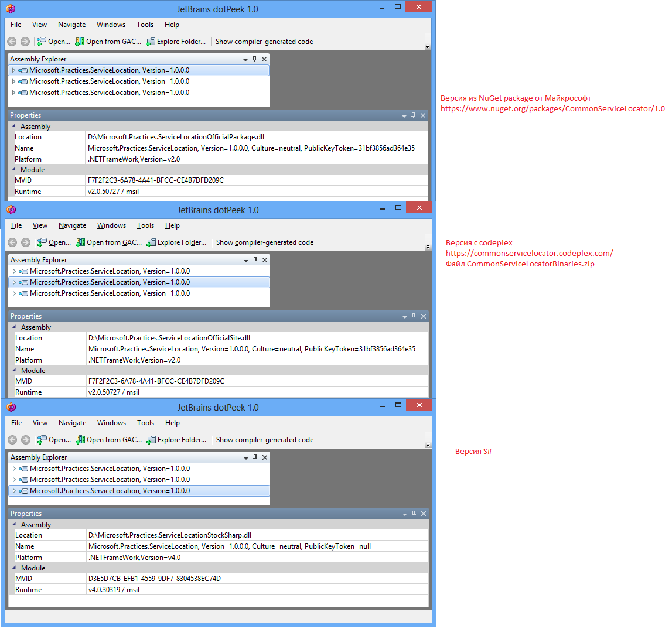
Task: Open Windows menu in bottom dotPeek window
Action: coord(111,423)
